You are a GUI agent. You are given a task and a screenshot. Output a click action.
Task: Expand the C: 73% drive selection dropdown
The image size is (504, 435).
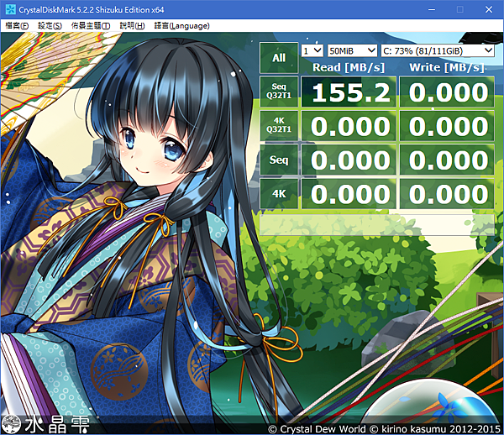(438, 50)
